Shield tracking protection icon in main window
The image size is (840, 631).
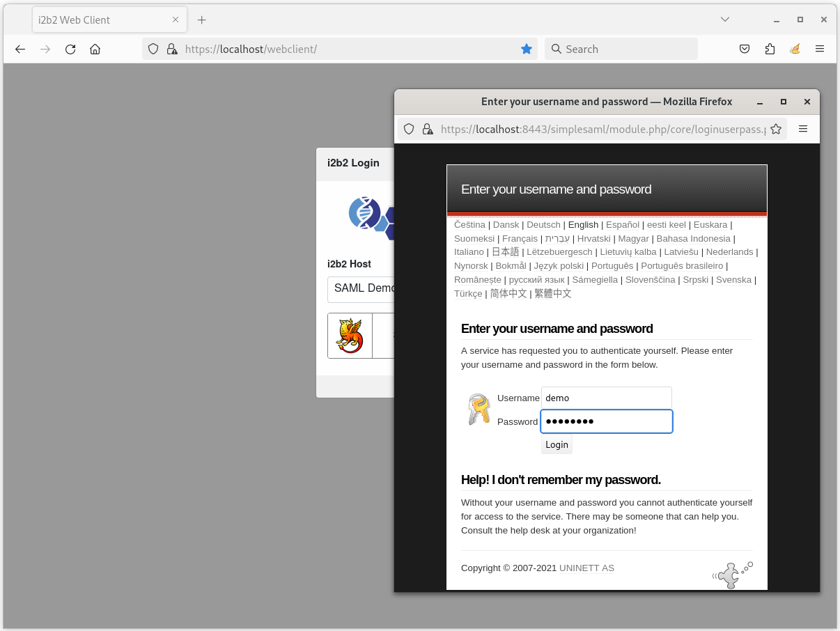[154, 49]
